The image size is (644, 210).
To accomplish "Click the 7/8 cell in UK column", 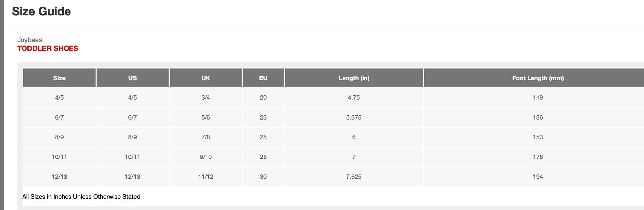I will pos(206,137).
